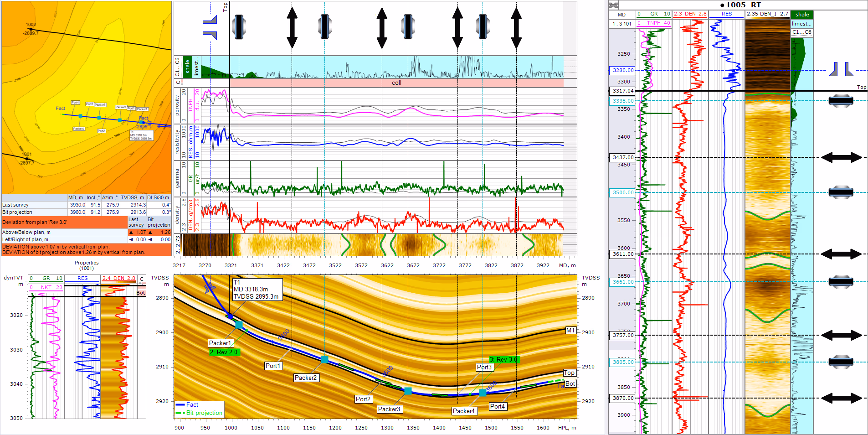Screen dimensions: 868x435
Task: Select the leftmost packer icon in the top strip
Action: click(239, 27)
